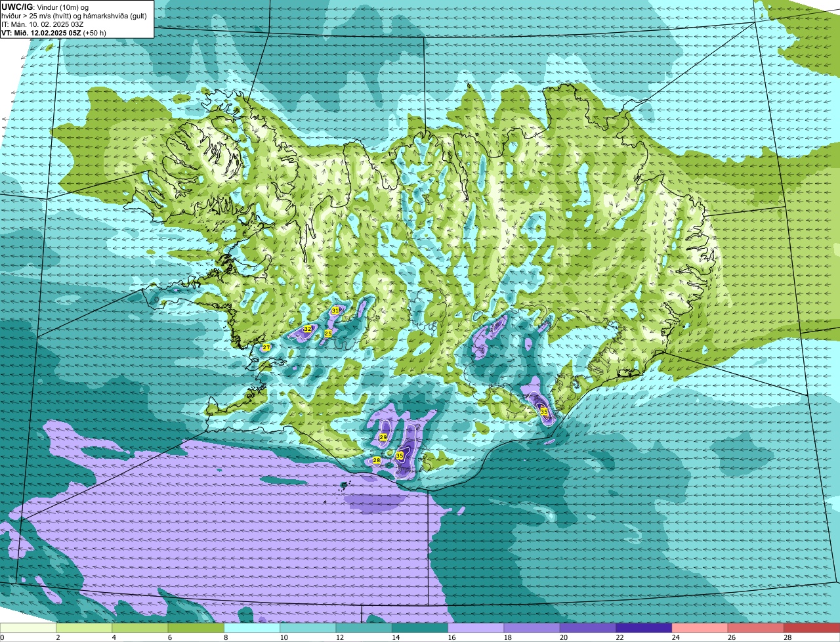840x642 pixels.
Task: Select the yellow gust marker labeled 25
Action: [328, 333]
